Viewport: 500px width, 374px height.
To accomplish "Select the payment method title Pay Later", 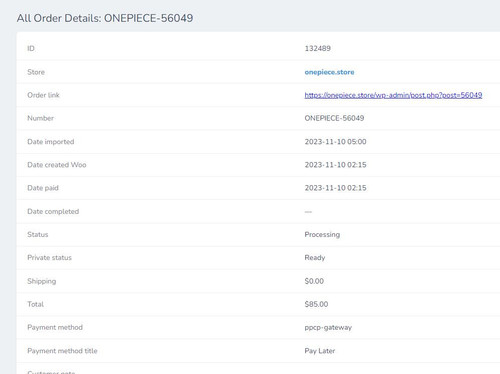I will pos(320,351).
